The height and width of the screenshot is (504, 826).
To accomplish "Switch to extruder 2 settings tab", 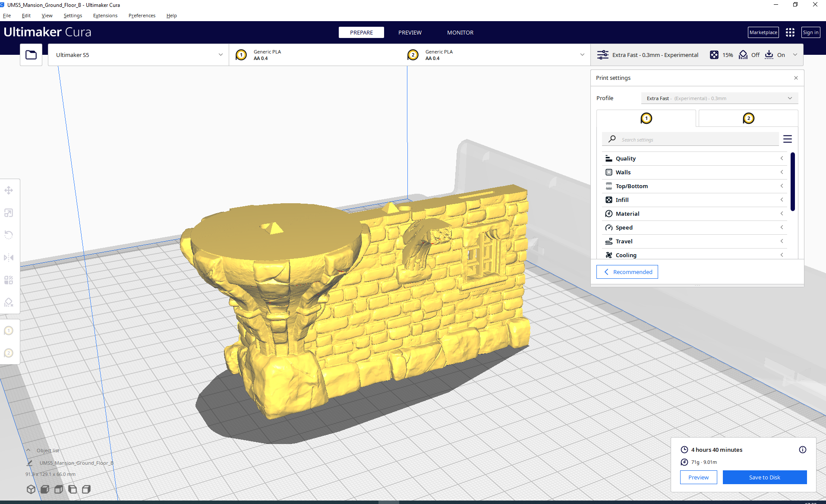I will pyautogui.click(x=748, y=118).
